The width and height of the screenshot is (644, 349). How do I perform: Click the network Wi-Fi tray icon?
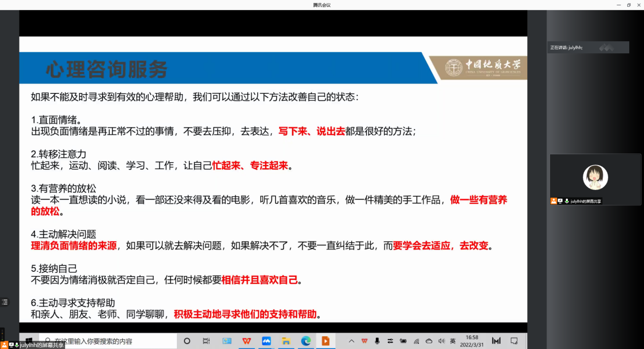pyautogui.click(x=416, y=341)
